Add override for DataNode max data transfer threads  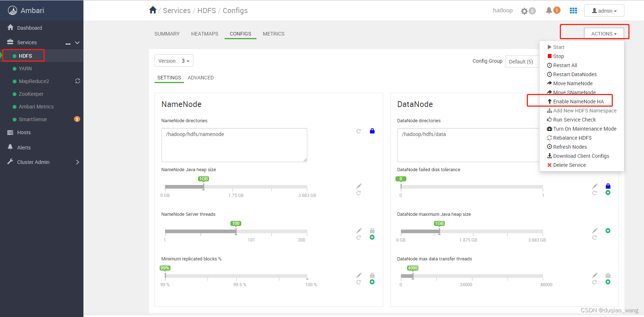(x=608, y=282)
